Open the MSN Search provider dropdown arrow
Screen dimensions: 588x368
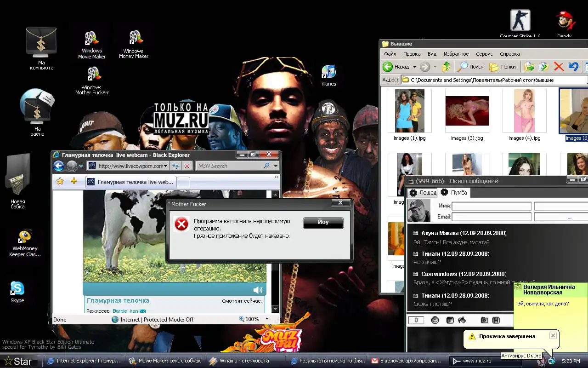[x=276, y=166]
